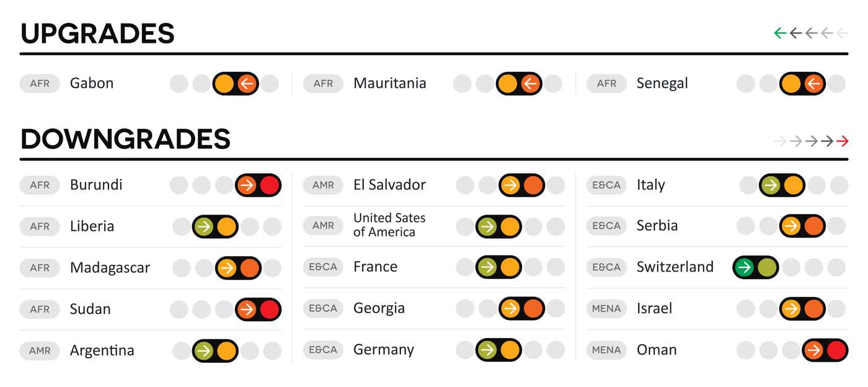Viewport: 868px width, 387px height.
Task: Select the United States of America entry
Action: click(389, 225)
